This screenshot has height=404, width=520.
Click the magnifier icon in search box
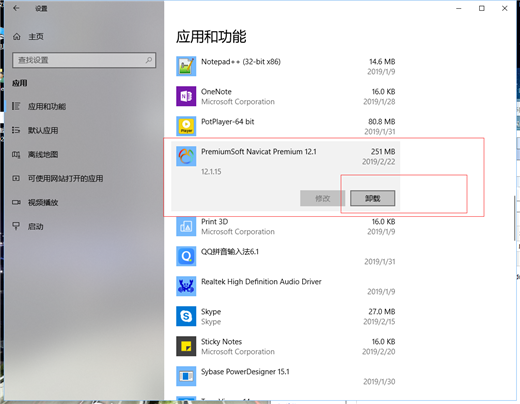(x=149, y=60)
